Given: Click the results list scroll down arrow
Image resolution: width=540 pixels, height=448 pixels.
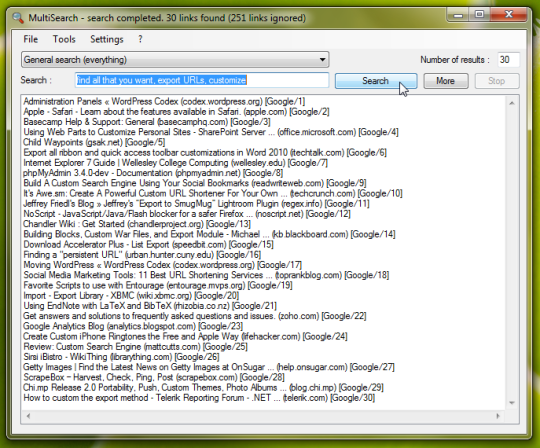Looking at the screenshot, I should coord(512,403).
